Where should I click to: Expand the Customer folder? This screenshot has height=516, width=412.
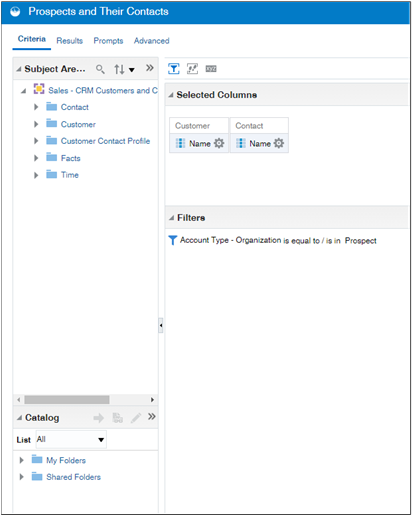pos(36,124)
